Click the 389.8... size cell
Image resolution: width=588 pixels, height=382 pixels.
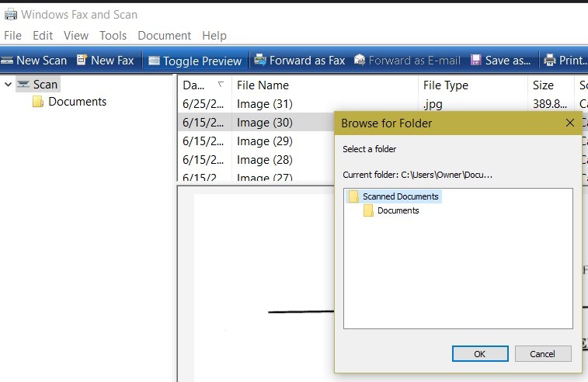click(550, 104)
